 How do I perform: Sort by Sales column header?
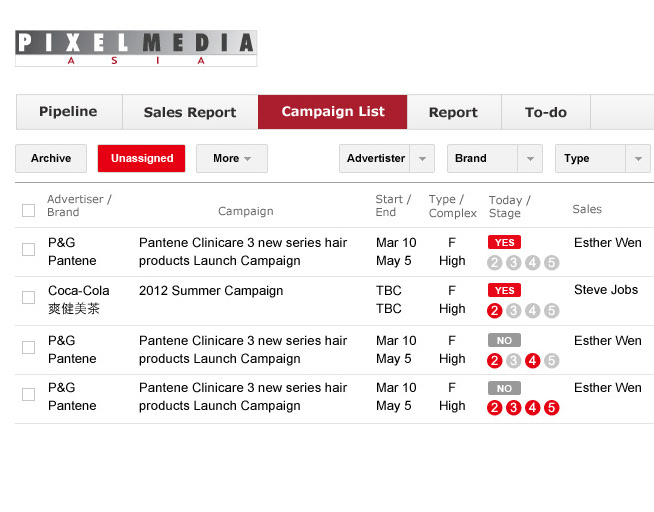(x=587, y=209)
